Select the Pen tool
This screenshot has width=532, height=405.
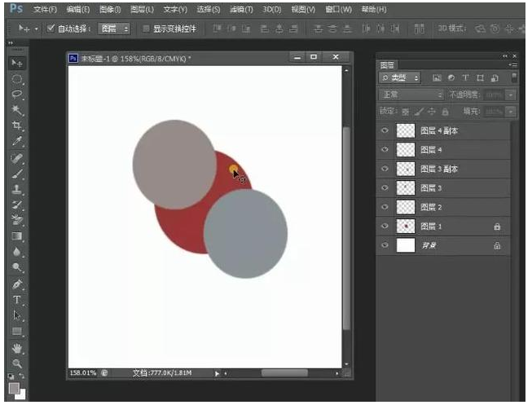pyautogui.click(x=16, y=284)
